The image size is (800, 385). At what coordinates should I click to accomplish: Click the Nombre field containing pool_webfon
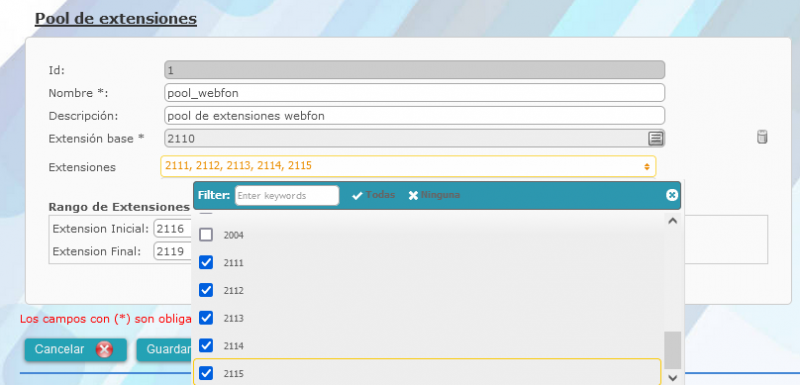414,93
